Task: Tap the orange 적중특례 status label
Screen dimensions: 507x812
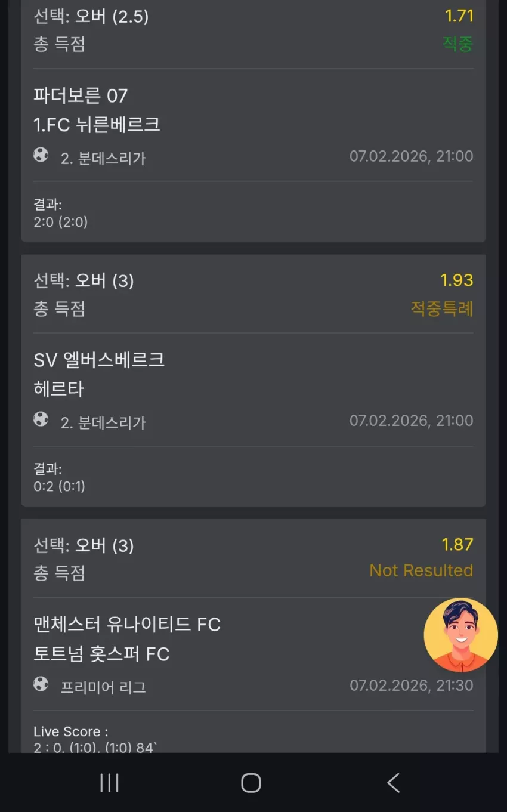Action: [442, 308]
